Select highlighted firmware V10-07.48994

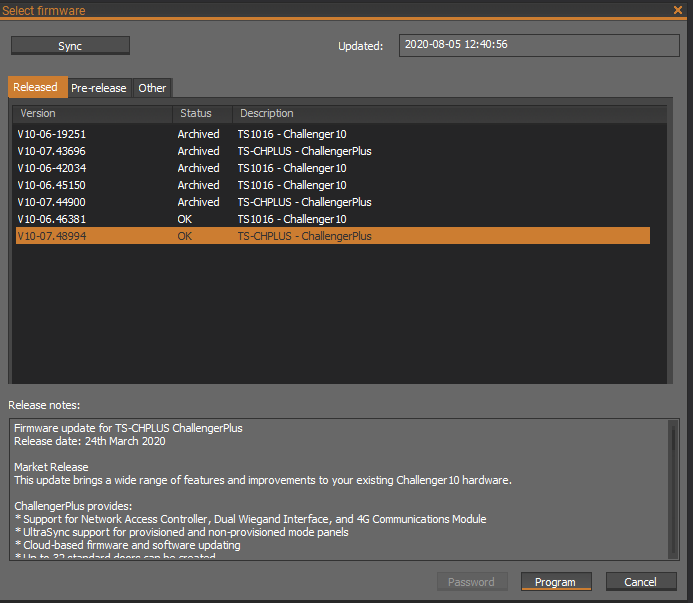pos(333,236)
